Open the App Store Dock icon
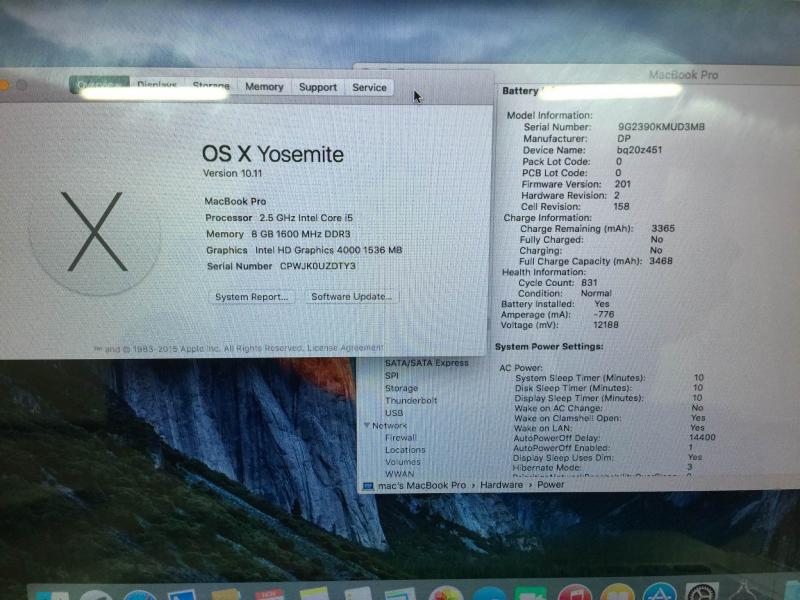This screenshot has height=600, width=800. (x=660, y=592)
